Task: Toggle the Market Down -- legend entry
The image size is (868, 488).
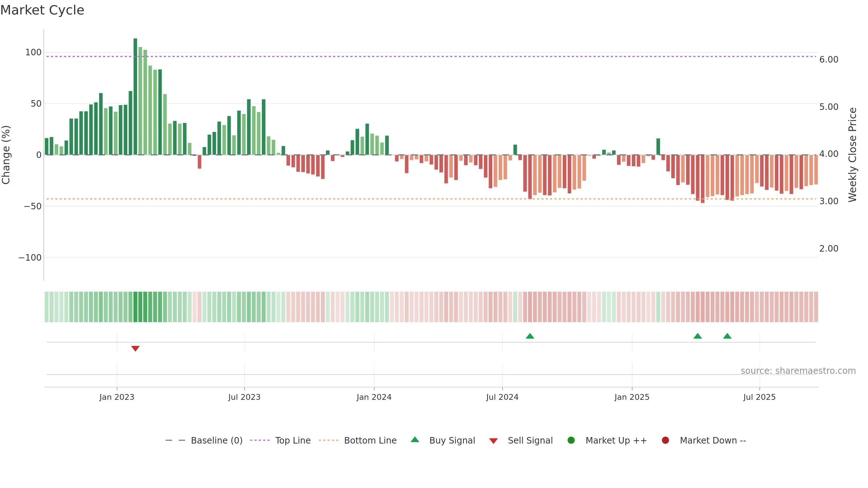Action: 703,440
